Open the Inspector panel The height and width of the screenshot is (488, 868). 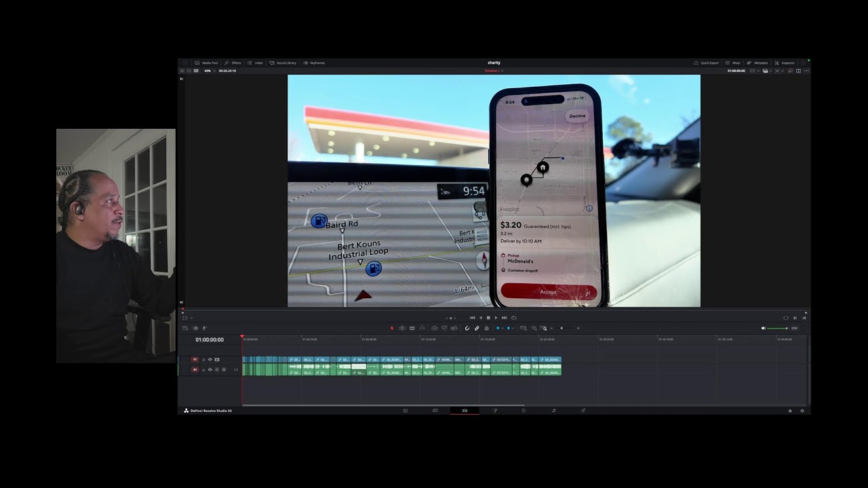tap(785, 63)
